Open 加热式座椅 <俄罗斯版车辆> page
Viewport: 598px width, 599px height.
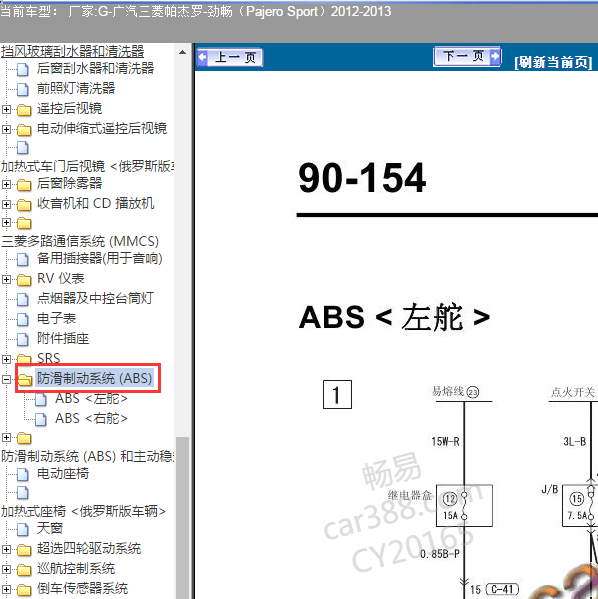pyautogui.click(x=83, y=511)
